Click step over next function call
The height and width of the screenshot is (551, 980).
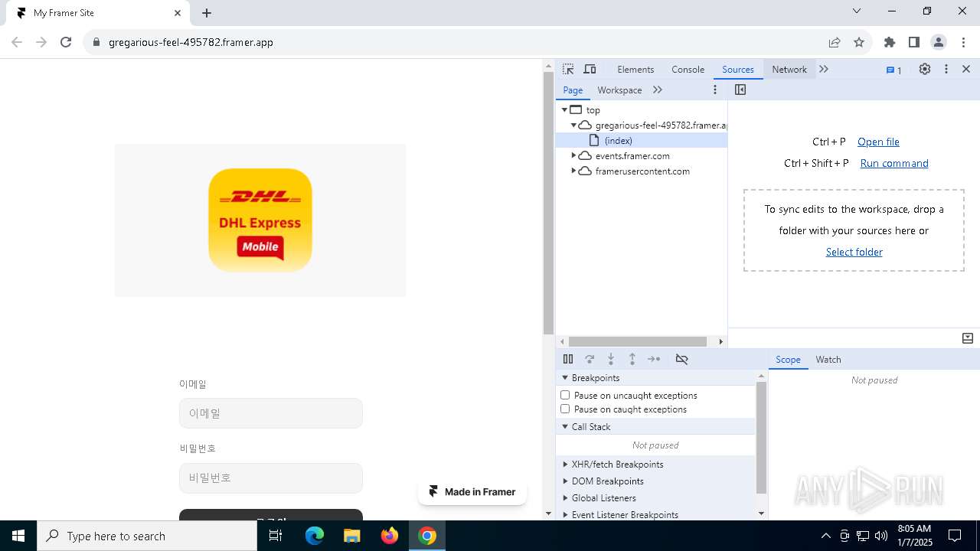point(590,359)
